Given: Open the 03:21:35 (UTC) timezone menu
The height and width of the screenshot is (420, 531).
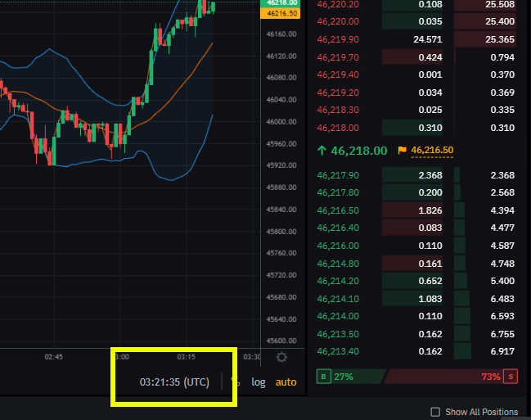Looking at the screenshot, I should (174, 382).
